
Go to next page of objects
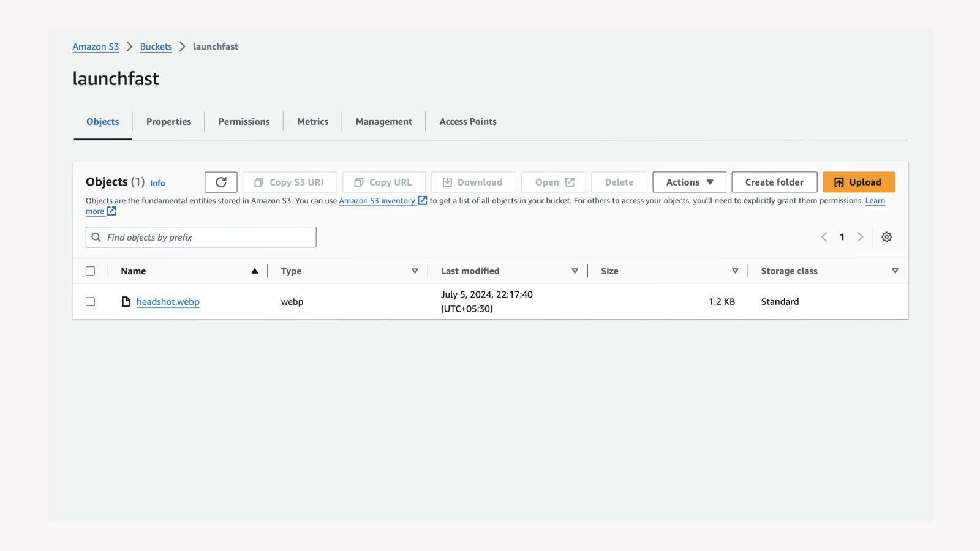(861, 237)
